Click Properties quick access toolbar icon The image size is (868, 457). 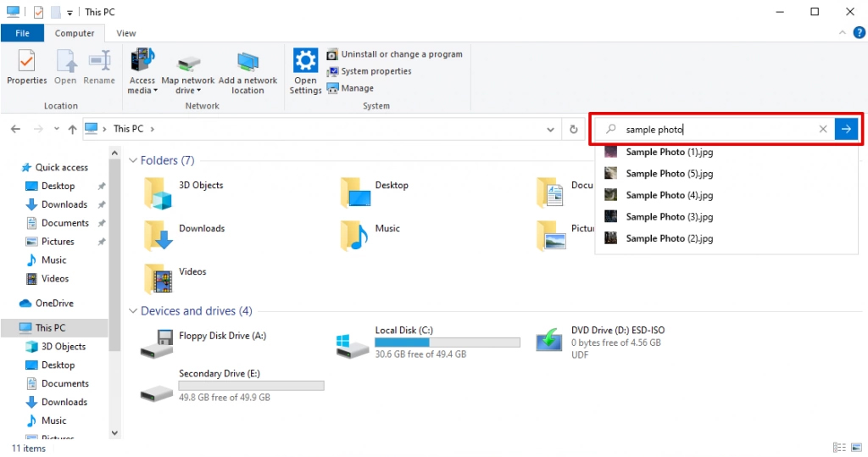point(38,12)
